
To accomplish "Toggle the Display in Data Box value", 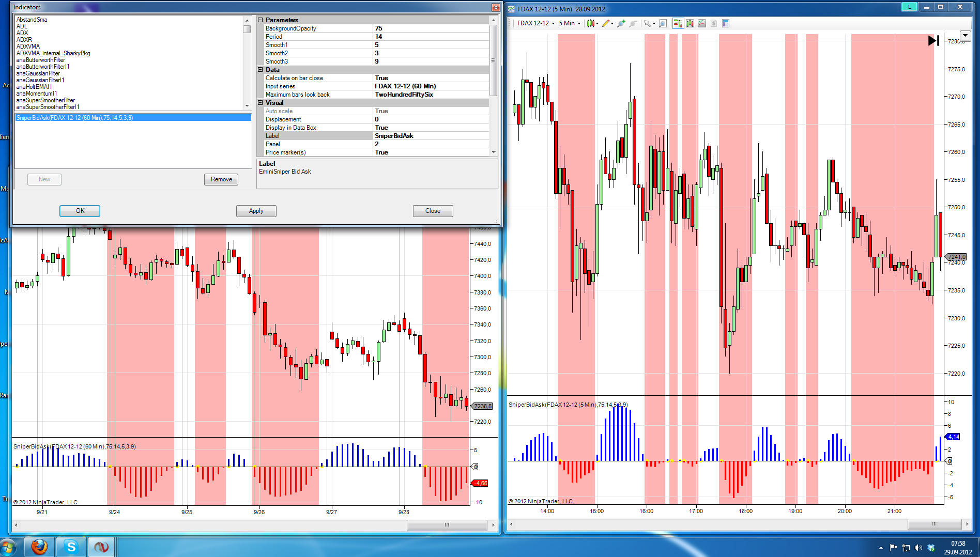I will [431, 128].
